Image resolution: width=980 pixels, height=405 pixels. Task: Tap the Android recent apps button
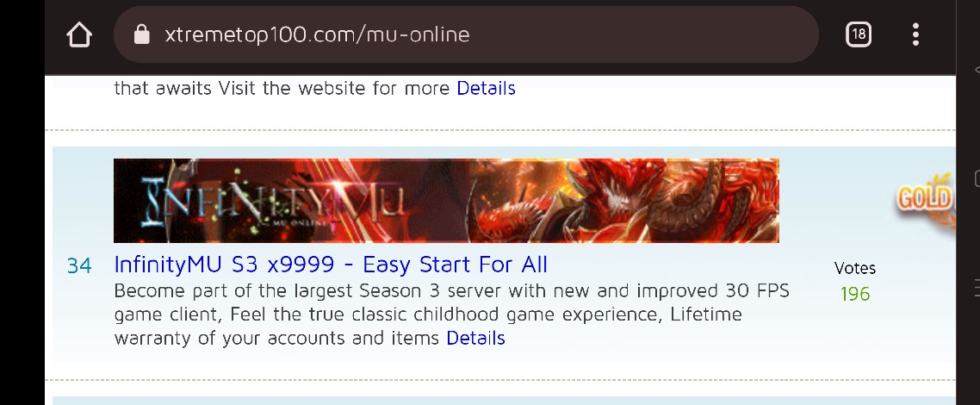click(977, 287)
